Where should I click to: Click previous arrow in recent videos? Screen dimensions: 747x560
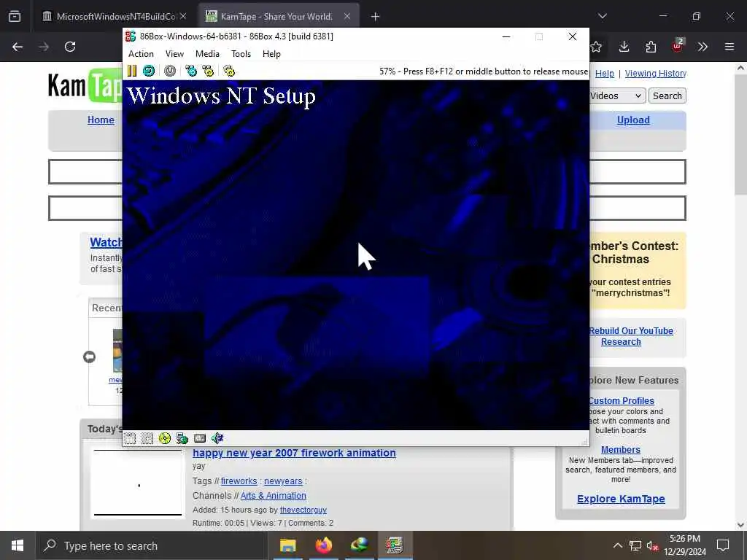tap(89, 357)
